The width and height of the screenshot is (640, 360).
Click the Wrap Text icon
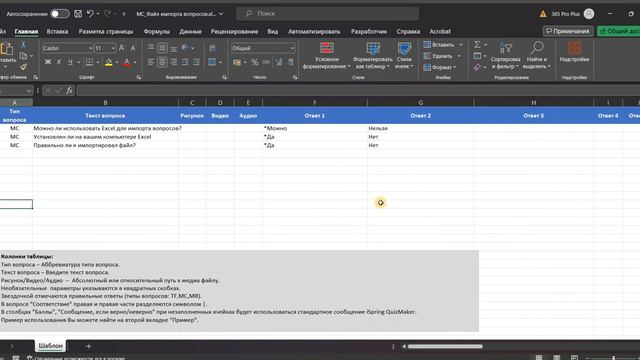tap(213, 49)
